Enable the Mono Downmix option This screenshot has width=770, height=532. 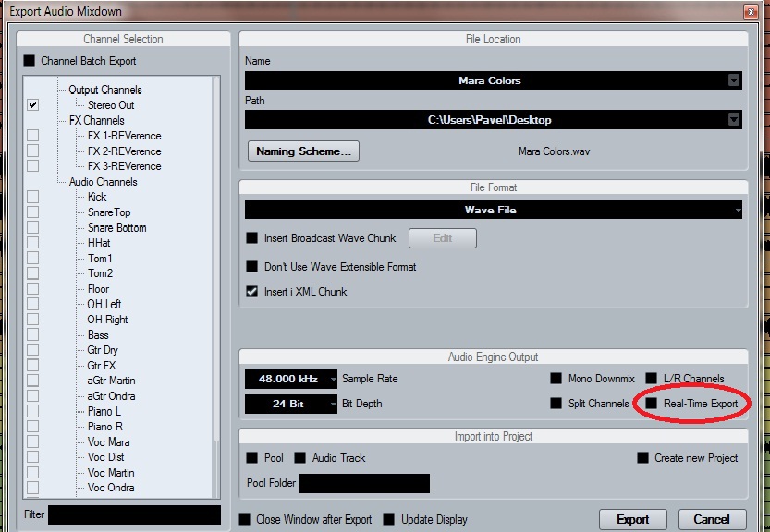[556, 379]
